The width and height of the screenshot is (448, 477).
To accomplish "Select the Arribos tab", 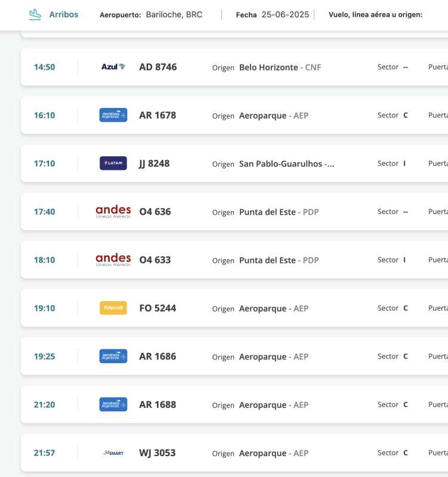I will [63, 14].
